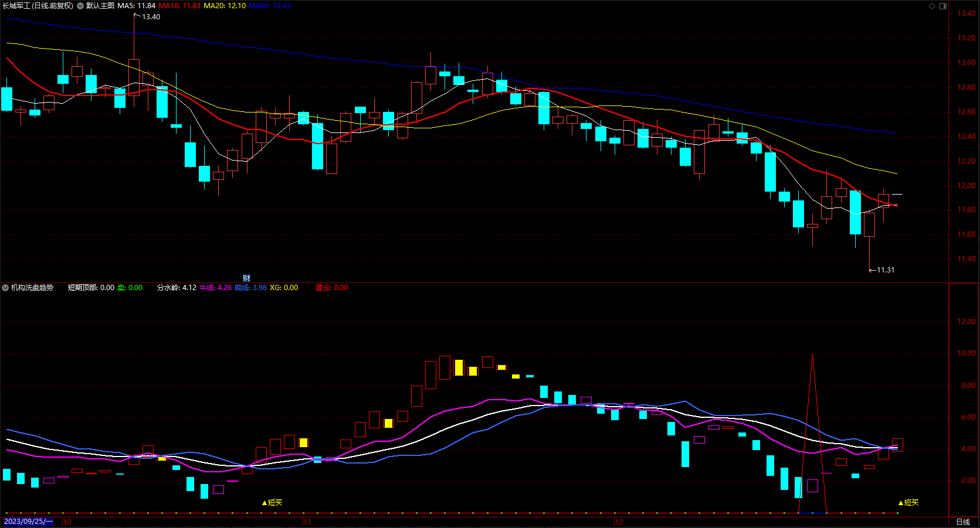This screenshot has width=980, height=528.
Task: Click the 建仓: 0.00 value
Action: point(332,288)
